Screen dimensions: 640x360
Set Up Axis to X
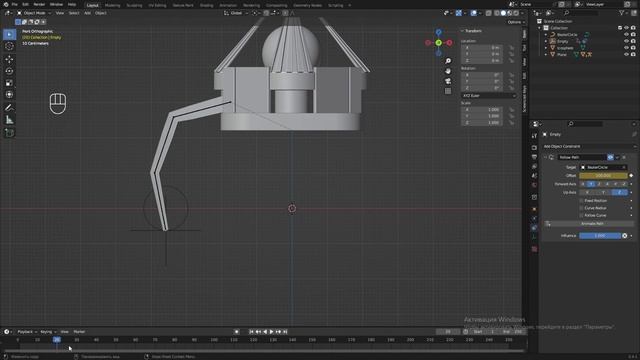[587, 192]
